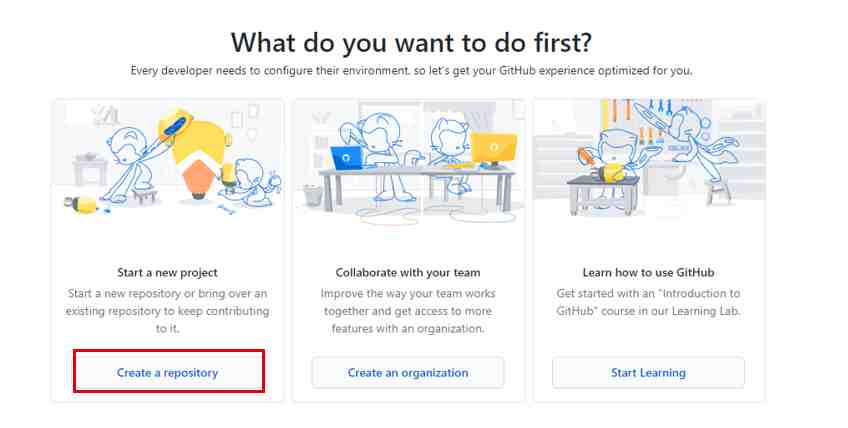The height and width of the screenshot is (428, 848).
Task: Click the description about starting a new repository
Action: (168, 311)
